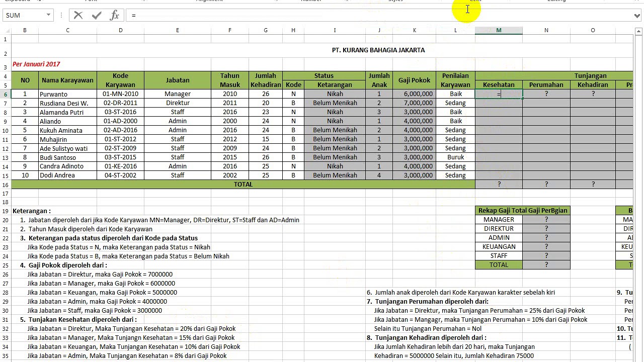This screenshot has width=644, height=362.
Task: Select Dodi Andrea's Jumlah Anak value 4
Action: [x=379, y=175]
